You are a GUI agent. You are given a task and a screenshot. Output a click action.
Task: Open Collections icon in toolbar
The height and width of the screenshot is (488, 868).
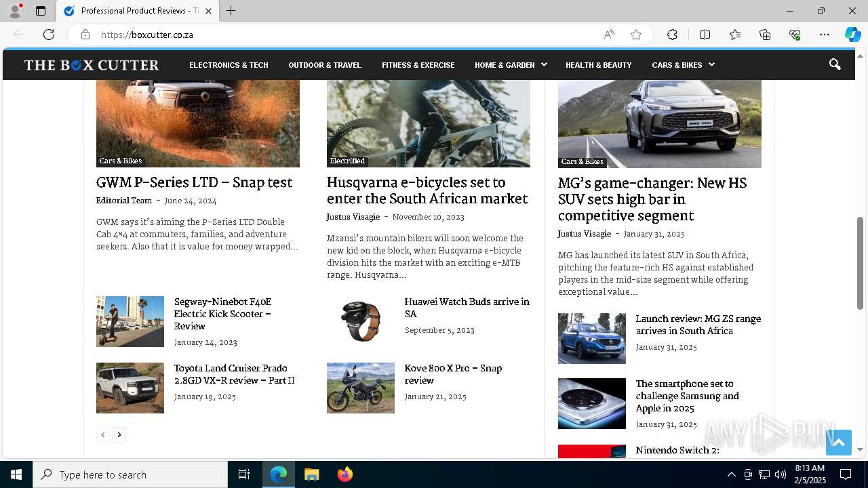[x=765, y=35]
